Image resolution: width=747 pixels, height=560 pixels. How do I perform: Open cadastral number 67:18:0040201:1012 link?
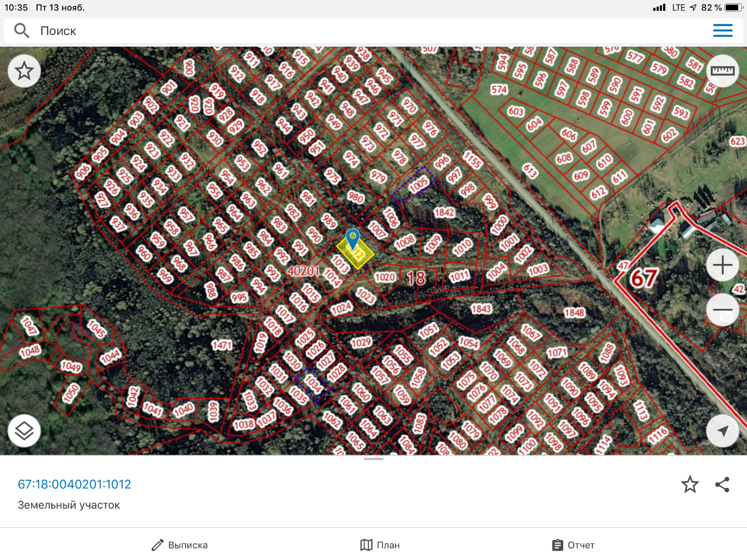[x=74, y=484]
